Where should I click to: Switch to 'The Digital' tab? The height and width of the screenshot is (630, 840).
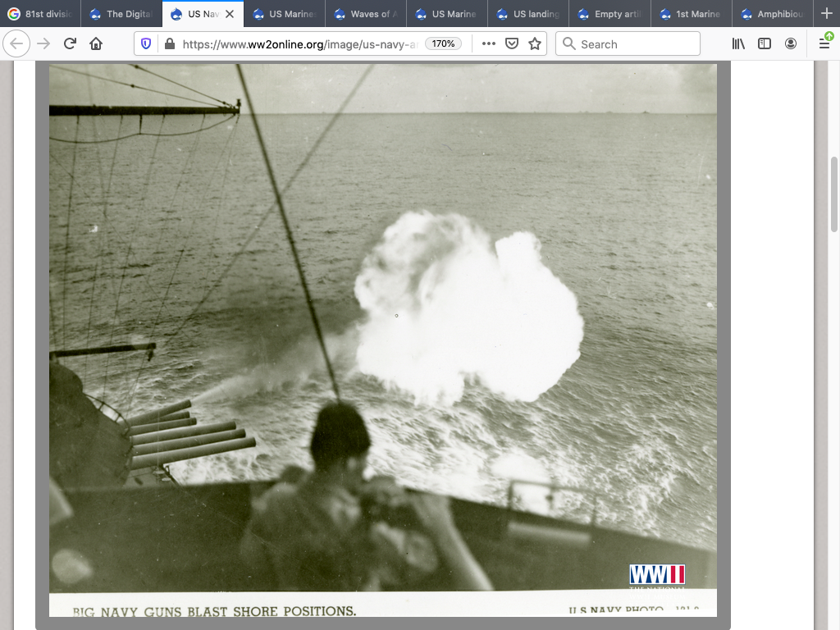[x=121, y=14]
